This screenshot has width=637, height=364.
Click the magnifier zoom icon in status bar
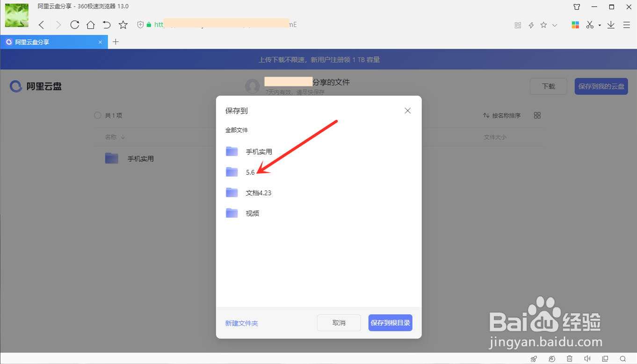point(623,359)
